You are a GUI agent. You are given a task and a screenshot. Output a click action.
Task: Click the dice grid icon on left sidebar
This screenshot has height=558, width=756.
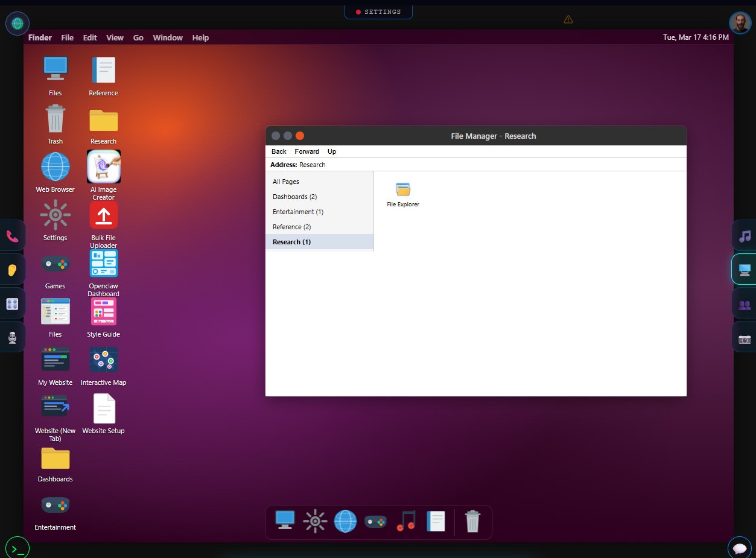click(x=12, y=303)
